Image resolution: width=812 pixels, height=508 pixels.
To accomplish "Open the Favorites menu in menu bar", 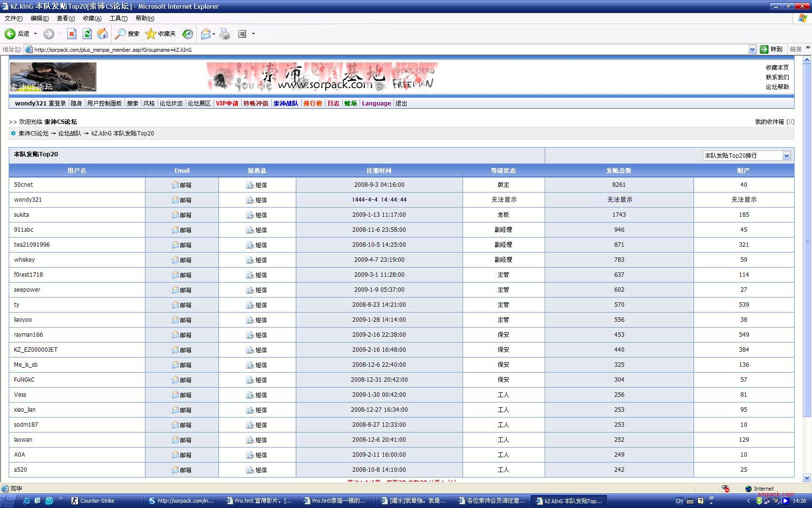I will point(92,18).
